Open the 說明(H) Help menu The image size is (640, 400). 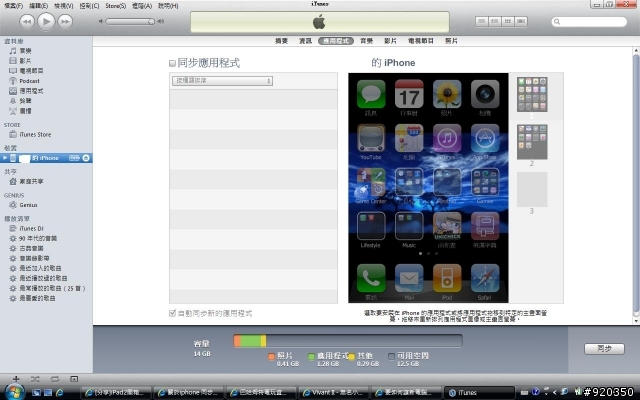168,6
